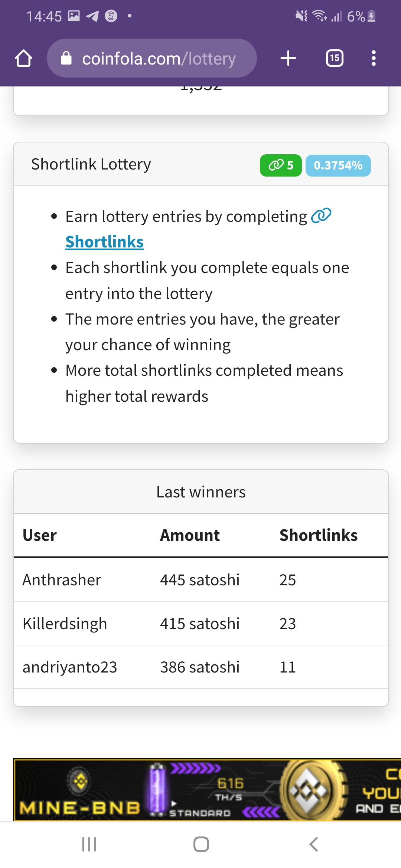Image resolution: width=401 pixels, height=868 pixels.
Task: Open the Shortlinks hyperlink
Action: (x=104, y=242)
